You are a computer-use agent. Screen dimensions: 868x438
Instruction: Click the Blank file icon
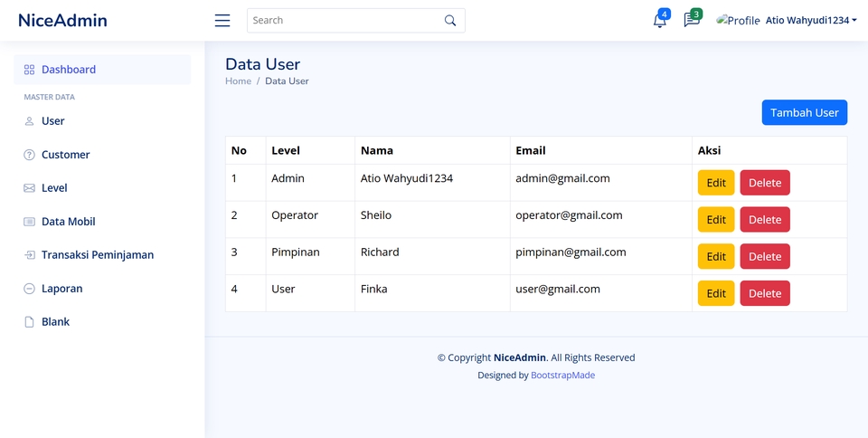click(x=29, y=322)
